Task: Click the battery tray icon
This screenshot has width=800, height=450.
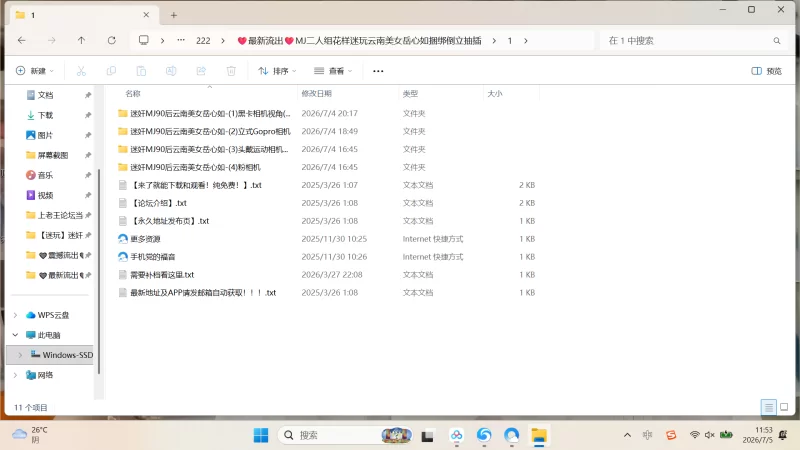Action: [x=726, y=435]
